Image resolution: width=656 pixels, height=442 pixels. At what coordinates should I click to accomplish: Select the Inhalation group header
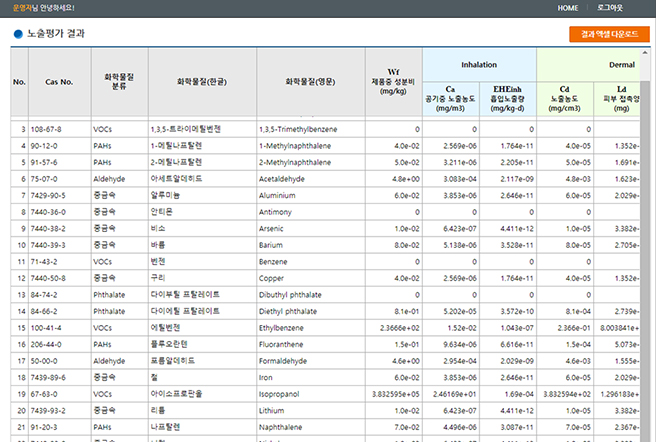pyautogui.click(x=479, y=63)
